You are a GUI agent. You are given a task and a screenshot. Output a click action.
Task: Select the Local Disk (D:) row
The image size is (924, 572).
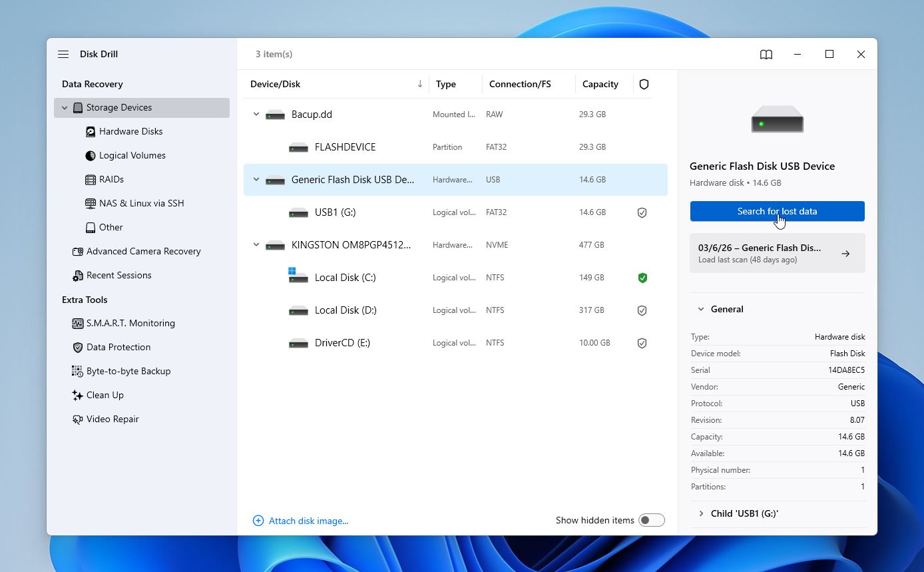pos(455,310)
